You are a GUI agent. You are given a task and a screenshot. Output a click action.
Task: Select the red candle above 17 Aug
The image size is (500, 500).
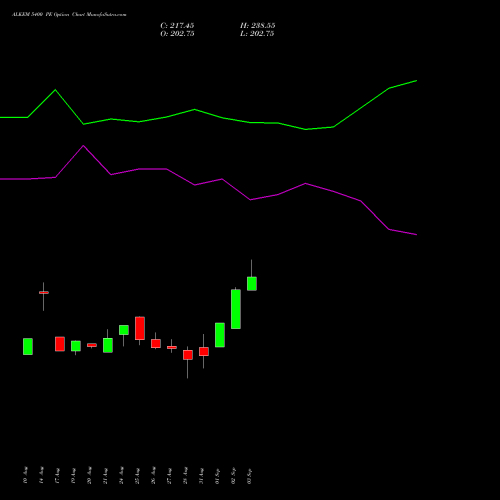point(60,344)
